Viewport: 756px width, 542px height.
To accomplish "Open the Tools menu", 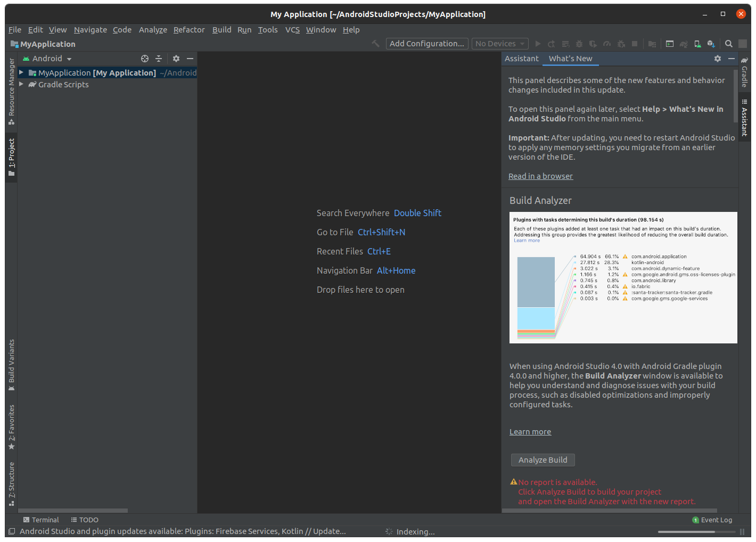I will pyautogui.click(x=268, y=30).
